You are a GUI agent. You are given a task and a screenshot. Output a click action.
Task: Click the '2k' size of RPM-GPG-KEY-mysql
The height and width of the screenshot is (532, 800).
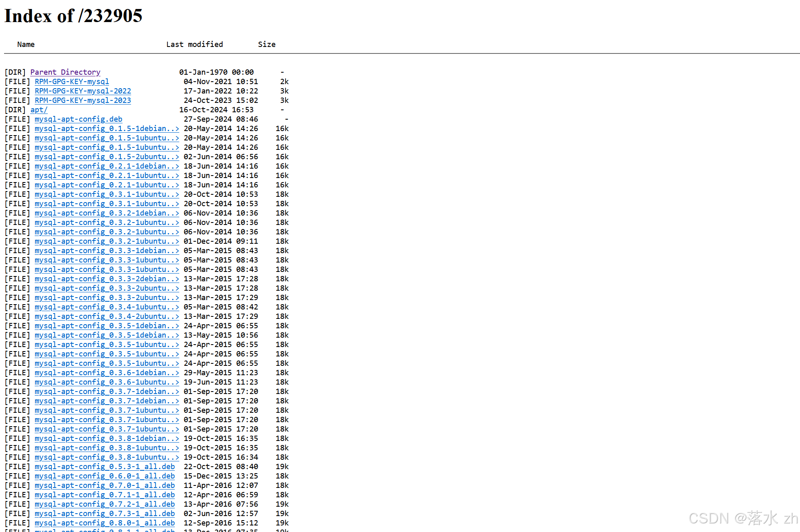point(284,82)
